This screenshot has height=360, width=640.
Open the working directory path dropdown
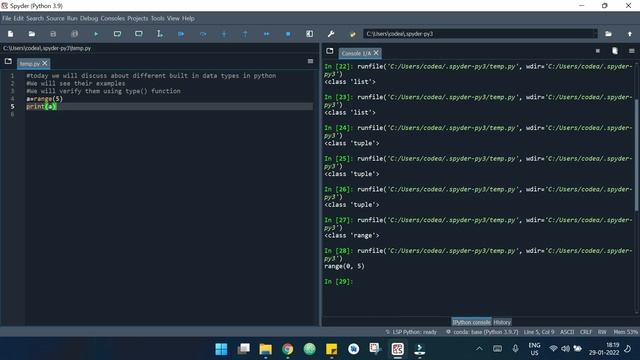(x=594, y=34)
